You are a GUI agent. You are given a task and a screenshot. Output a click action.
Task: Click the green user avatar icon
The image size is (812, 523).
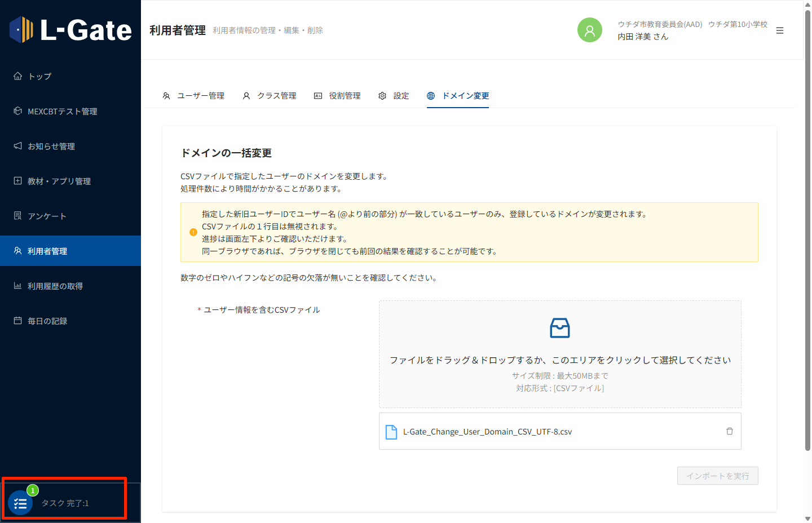[589, 30]
